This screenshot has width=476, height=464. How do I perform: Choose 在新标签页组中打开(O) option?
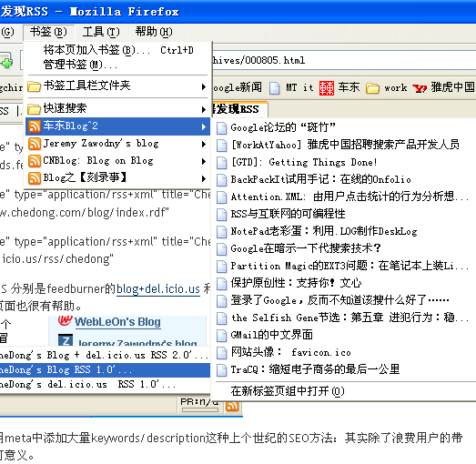[x=344, y=391]
